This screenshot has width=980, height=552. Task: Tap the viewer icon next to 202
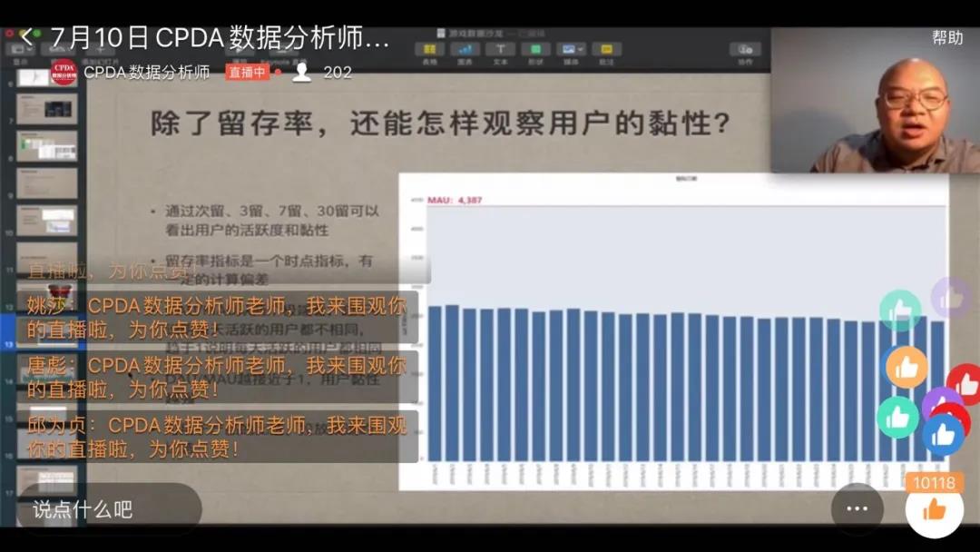tap(302, 72)
